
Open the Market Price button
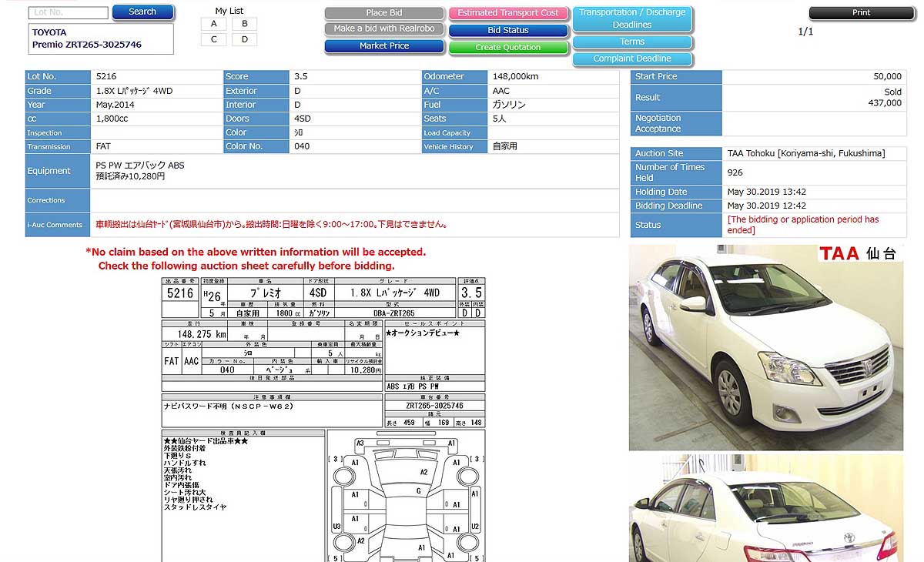click(x=384, y=46)
